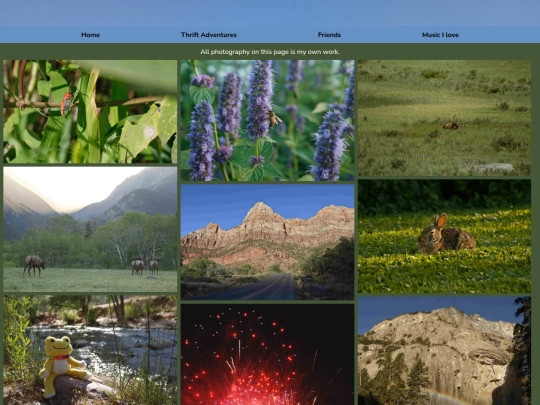Open the granite cliff with pines photo
540x405 pixels.
tap(444, 351)
